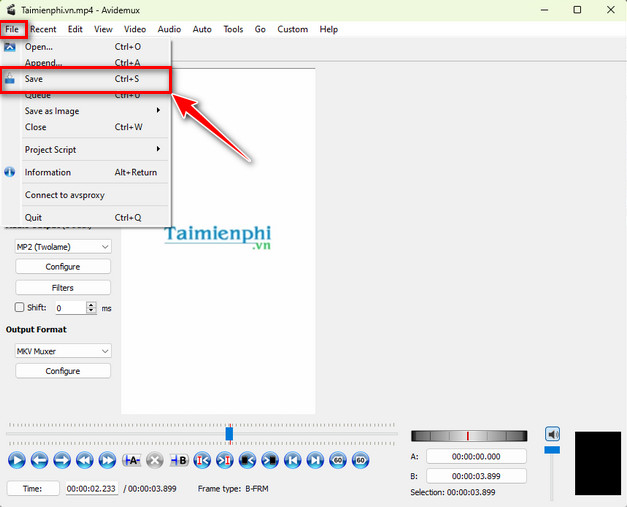Adjust the volume slider handle
The height and width of the screenshot is (507, 627).
[552, 450]
